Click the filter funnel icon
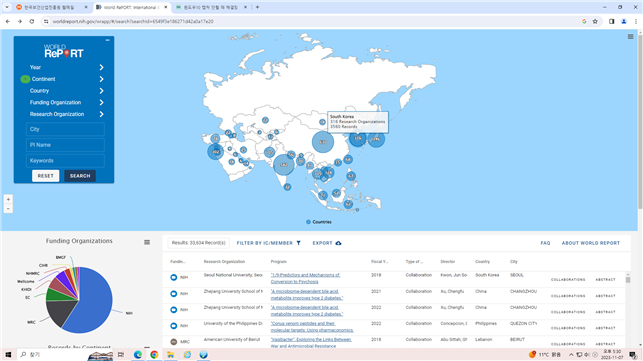This screenshot has height=361, width=643. (x=299, y=243)
